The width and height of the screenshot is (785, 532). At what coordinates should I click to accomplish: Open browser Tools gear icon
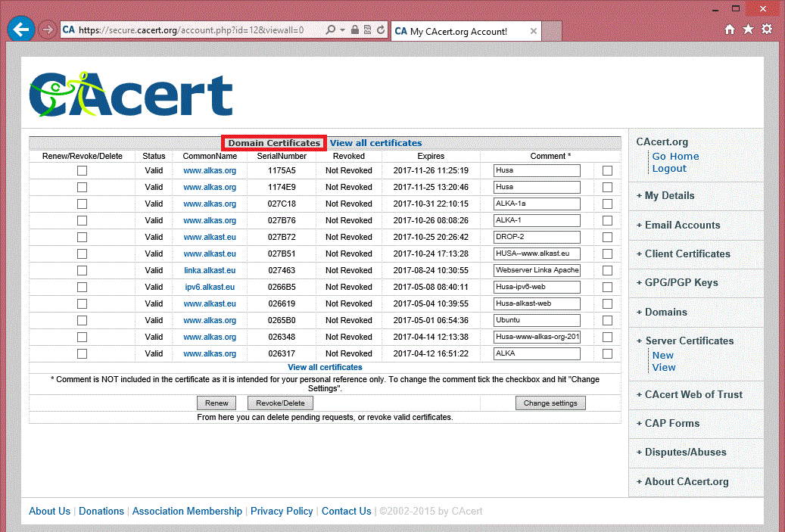(x=767, y=30)
